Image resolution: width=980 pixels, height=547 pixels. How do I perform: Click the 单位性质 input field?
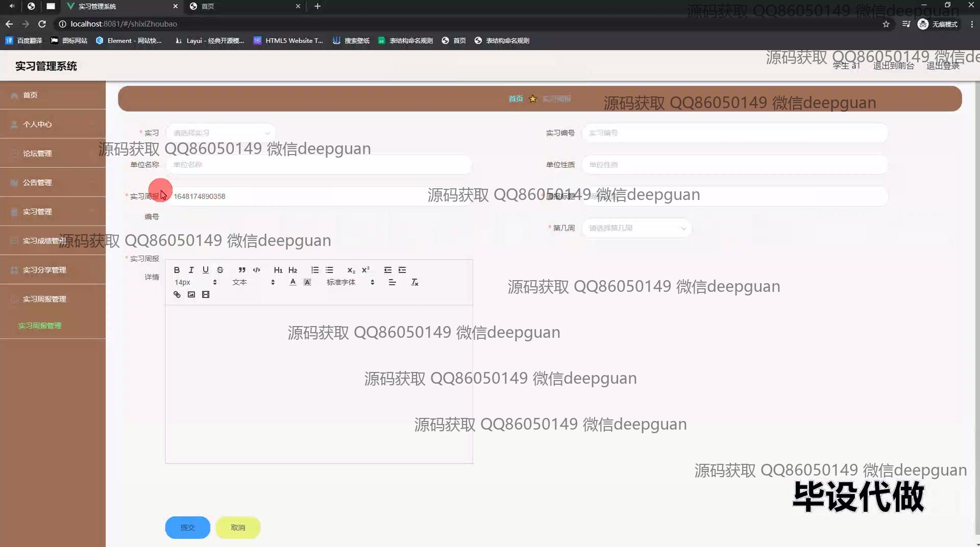(x=735, y=165)
